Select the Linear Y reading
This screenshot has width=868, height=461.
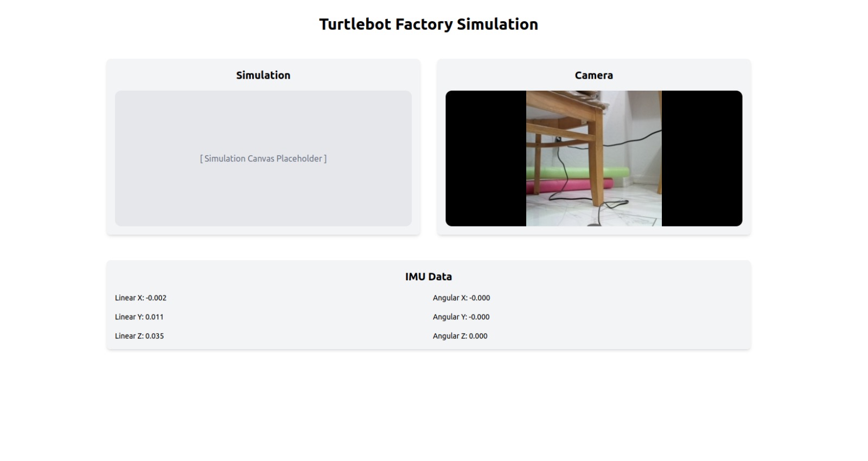click(x=139, y=317)
